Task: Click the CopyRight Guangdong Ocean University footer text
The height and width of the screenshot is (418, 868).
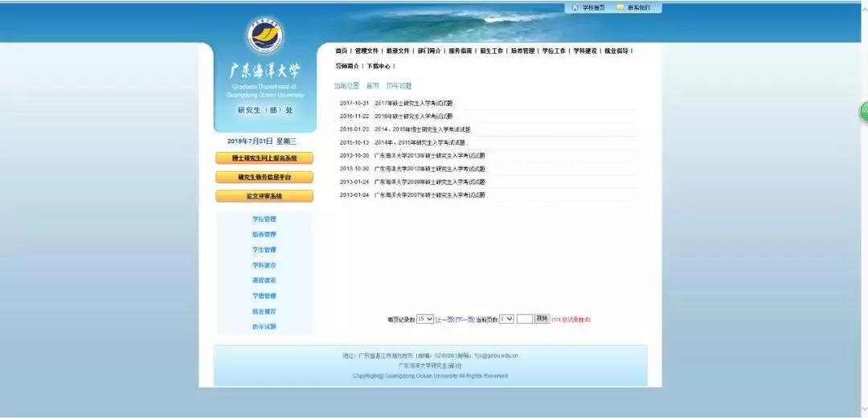Action: tap(430, 376)
